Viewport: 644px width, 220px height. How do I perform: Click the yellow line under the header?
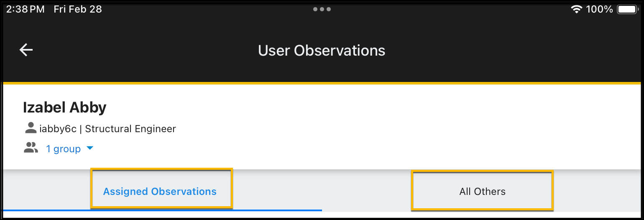322,83
